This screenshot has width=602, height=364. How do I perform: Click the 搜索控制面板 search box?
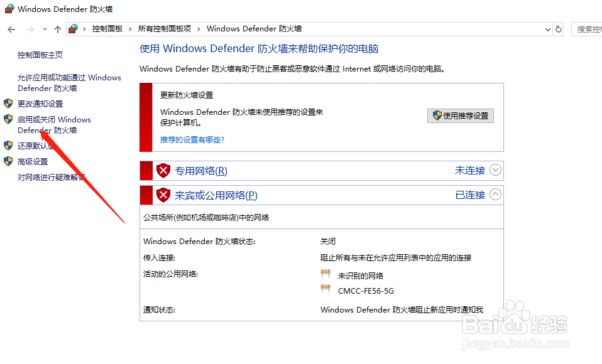pyautogui.click(x=587, y=29)
